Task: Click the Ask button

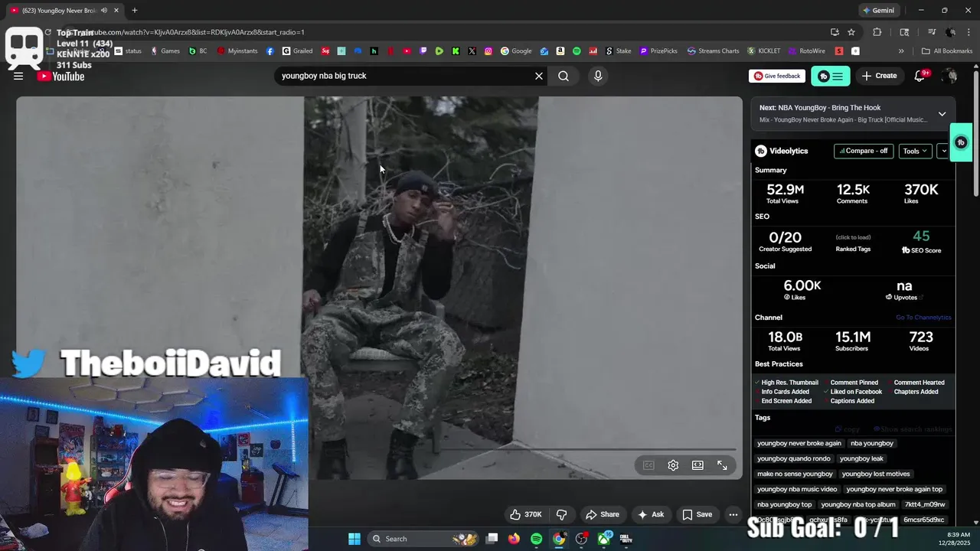Action: pyautogui.click(x=651, y=514)
